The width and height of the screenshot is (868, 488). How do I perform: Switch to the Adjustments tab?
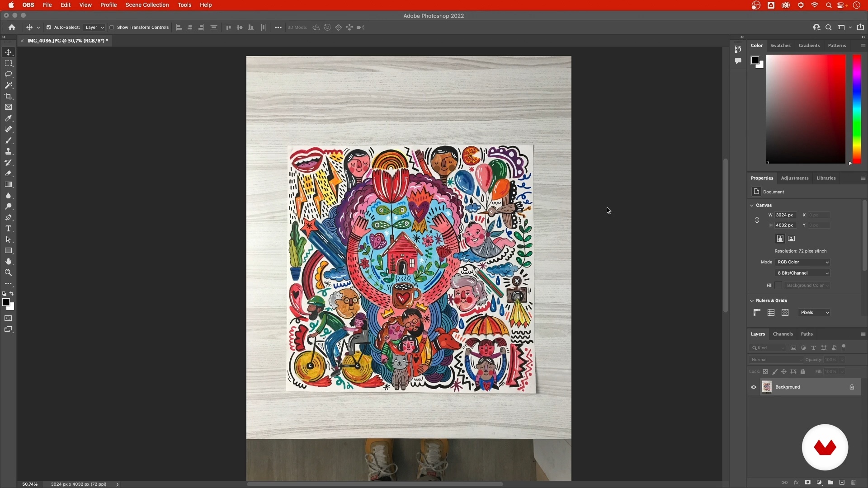794,178
